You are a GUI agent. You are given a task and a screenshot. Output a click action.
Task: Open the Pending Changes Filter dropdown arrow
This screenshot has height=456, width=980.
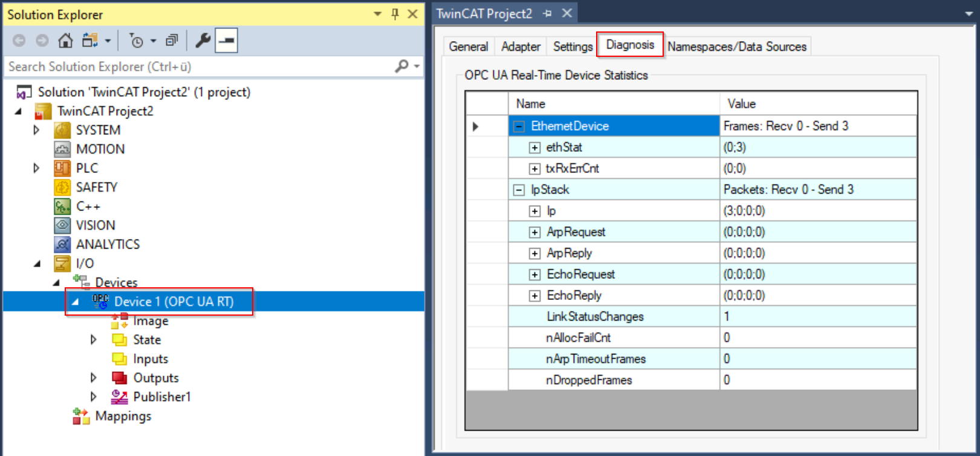pyautogui.click(x=153, y=41)
